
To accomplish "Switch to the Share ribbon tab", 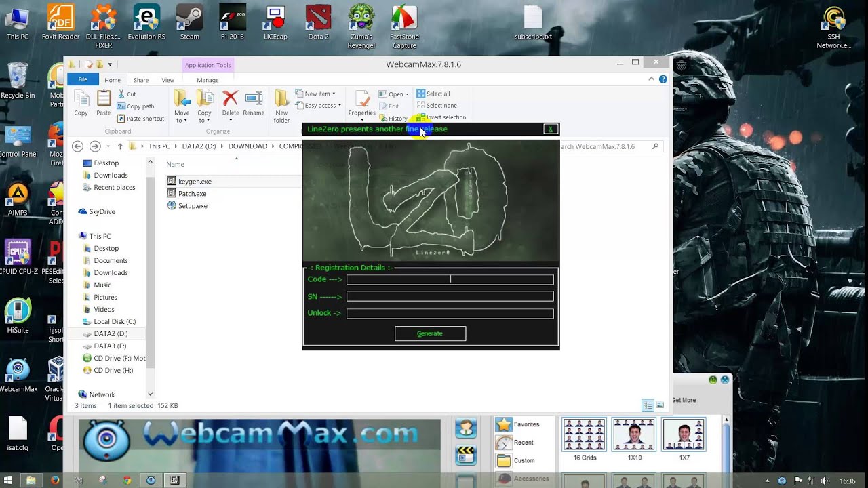I will pyautogui.click(x=141, y=80).
